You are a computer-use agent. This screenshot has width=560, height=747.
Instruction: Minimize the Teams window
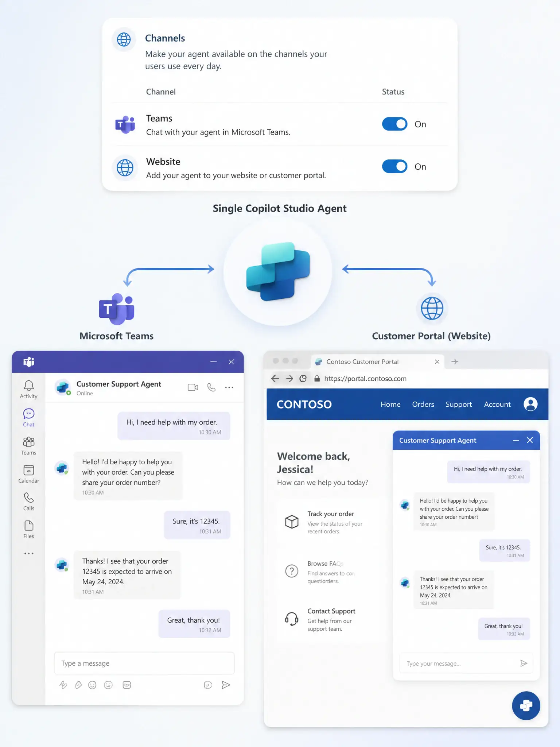click(x=214, y=362)
